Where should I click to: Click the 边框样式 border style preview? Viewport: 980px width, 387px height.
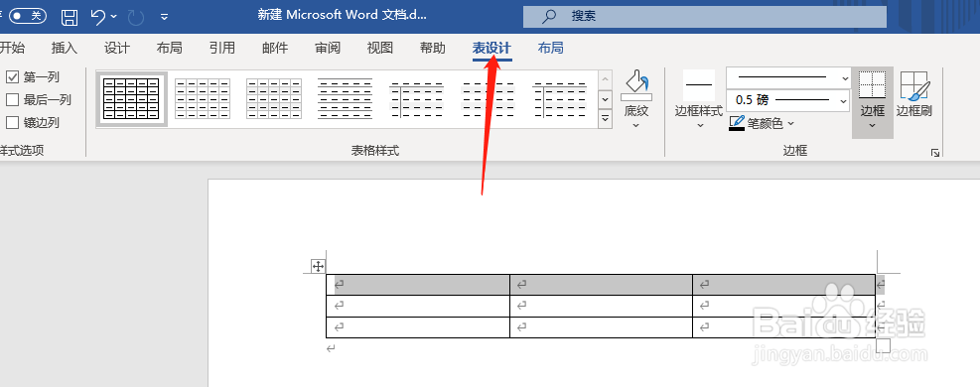click(699, 85)
